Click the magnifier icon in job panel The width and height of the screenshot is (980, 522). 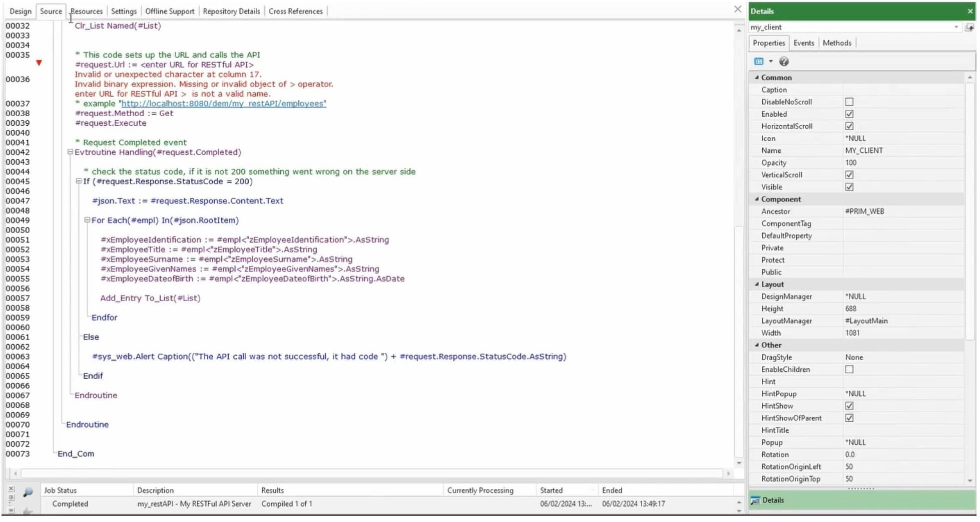[x=28, y=492]
